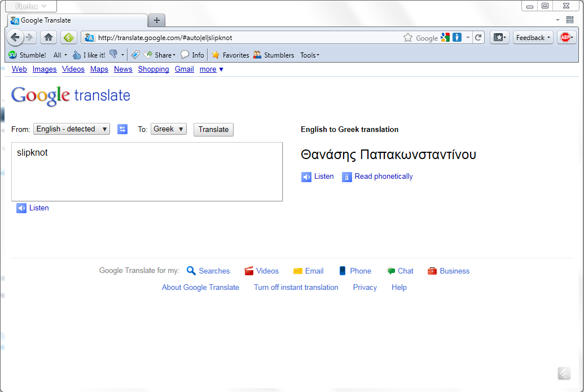Open the search engine dropdown arrow
This screenshot has width=584, height=392.
coord(468,38)
